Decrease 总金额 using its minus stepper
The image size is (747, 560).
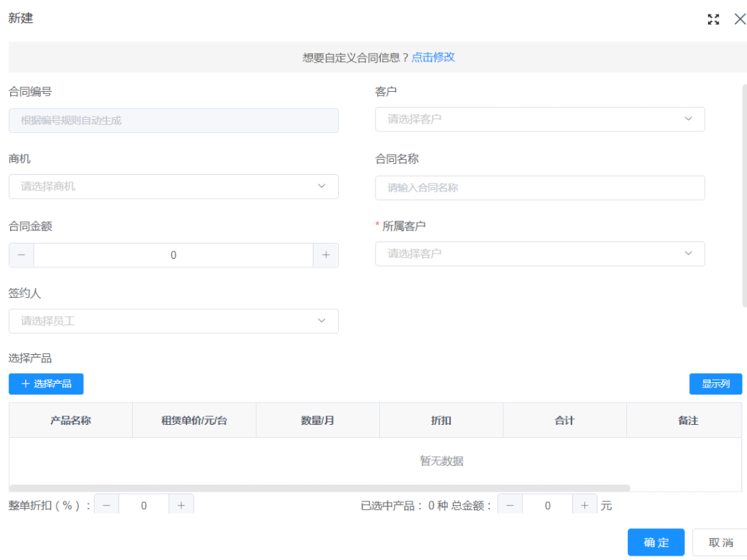(x=510, y=504)
